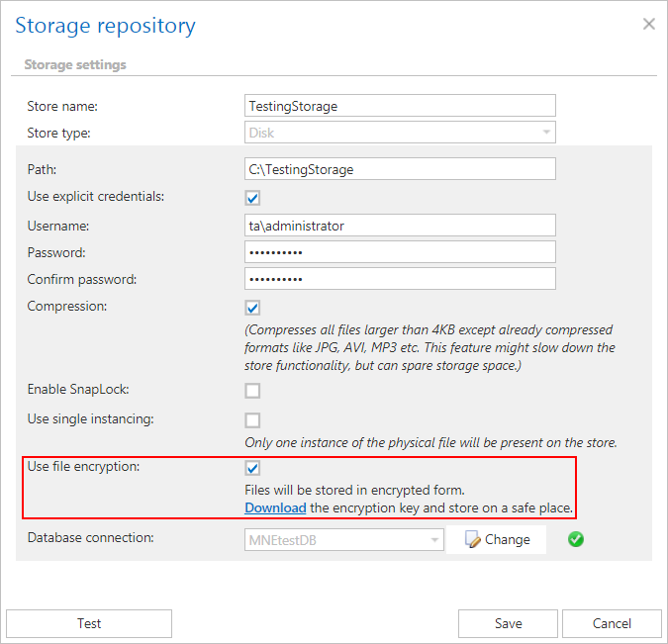
Task: Click the Confirm password field
Action: (x=400, y=279)
